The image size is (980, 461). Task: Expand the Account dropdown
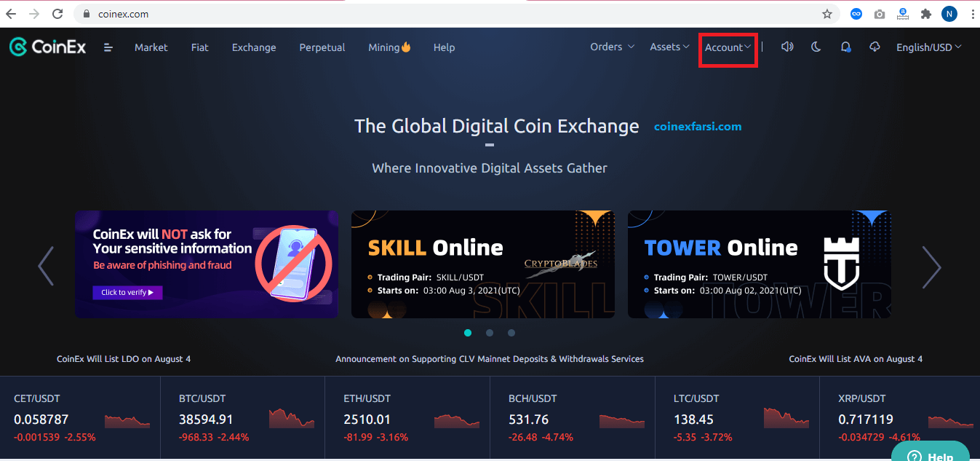tap(728, 47)
